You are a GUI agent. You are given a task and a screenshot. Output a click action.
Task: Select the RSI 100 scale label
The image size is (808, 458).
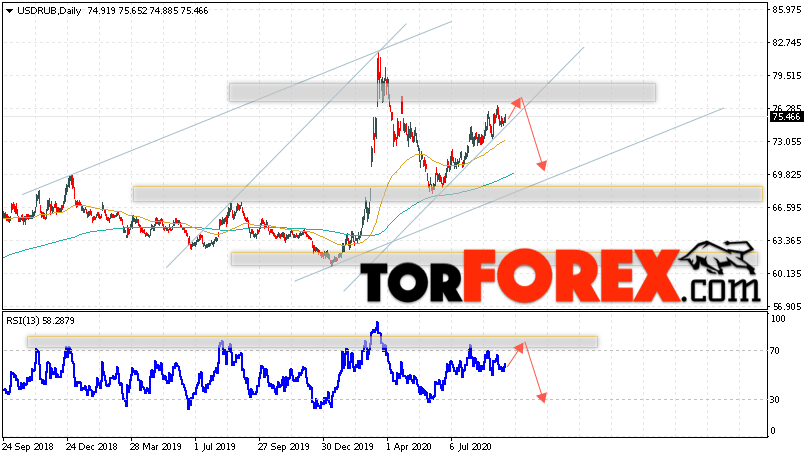pyautogui.click(x=778, y=319)
